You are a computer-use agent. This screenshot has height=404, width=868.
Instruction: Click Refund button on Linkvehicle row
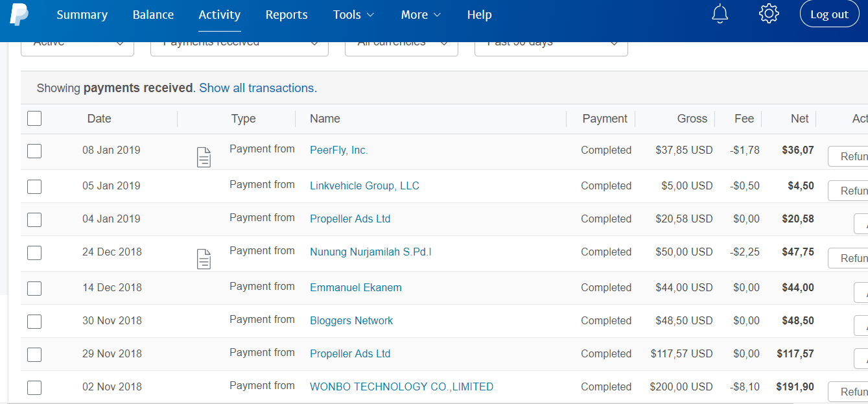849,191
